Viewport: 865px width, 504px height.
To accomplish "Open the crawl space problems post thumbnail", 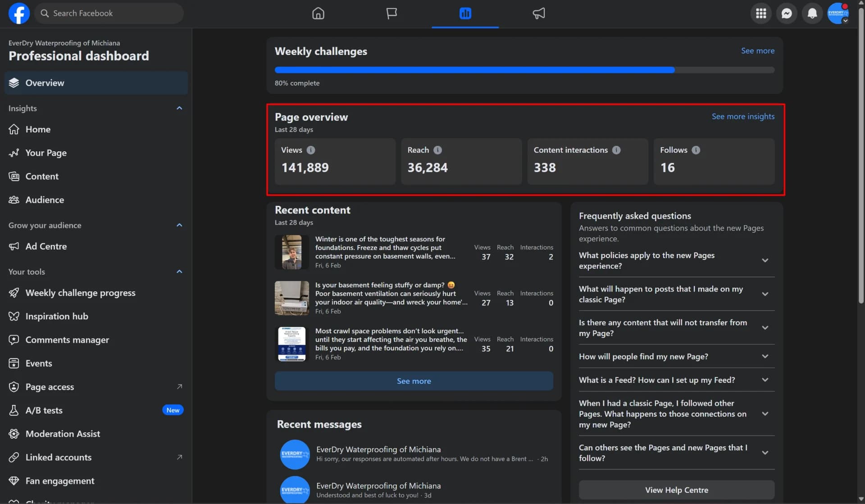I will coord(291,344).
